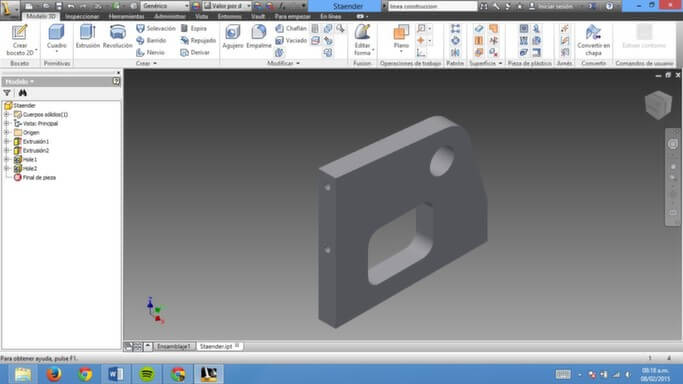The width and height of the screenshot is (683, 384).
Task: Switch to the Ensamblaje1 document tab
Action: [174, 347]
